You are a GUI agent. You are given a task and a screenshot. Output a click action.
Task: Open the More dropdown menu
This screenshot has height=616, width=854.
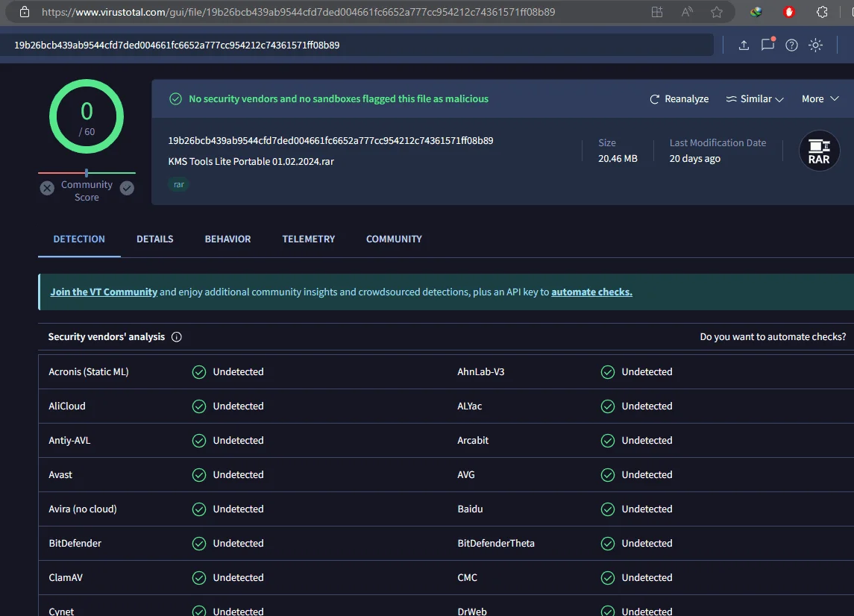point(820,98)
